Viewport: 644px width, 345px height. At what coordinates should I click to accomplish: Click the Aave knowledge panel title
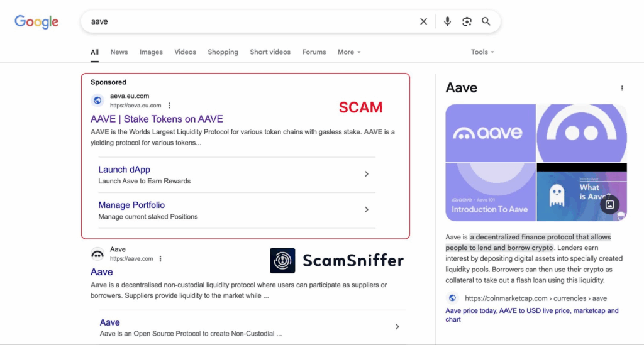(x=461, y=88)
